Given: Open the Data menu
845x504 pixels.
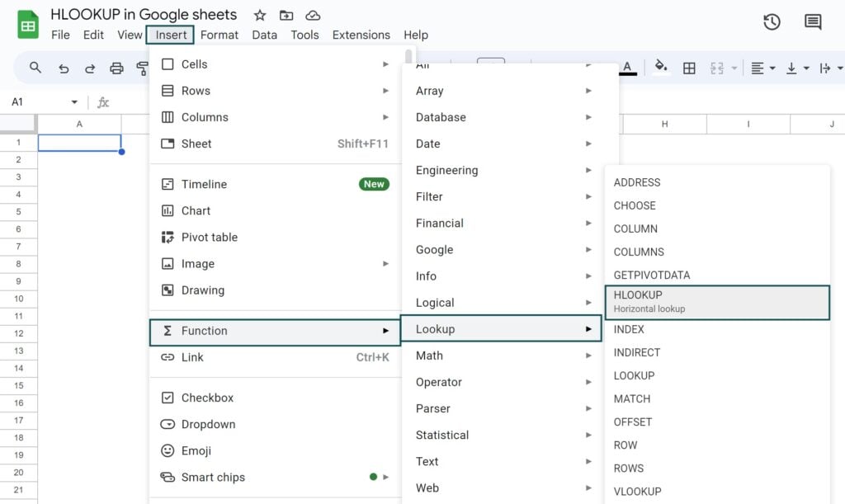Looking at the screenshot, I should point(265,35).
